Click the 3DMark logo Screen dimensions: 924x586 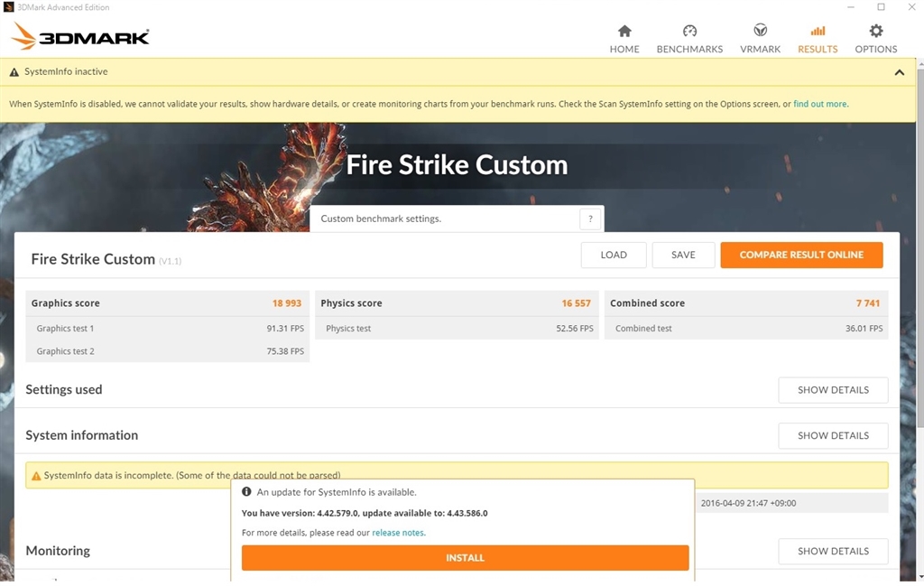coord(81,37)
